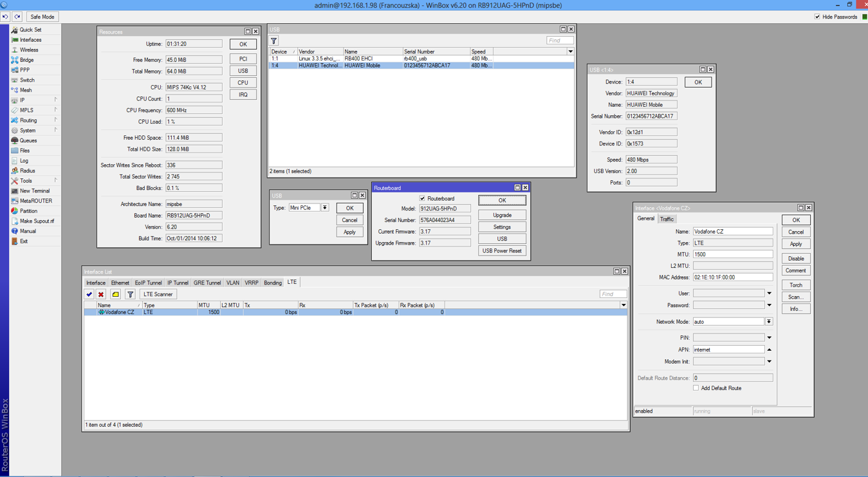
Task: Click the APN input field
Action: pos(728,350)
